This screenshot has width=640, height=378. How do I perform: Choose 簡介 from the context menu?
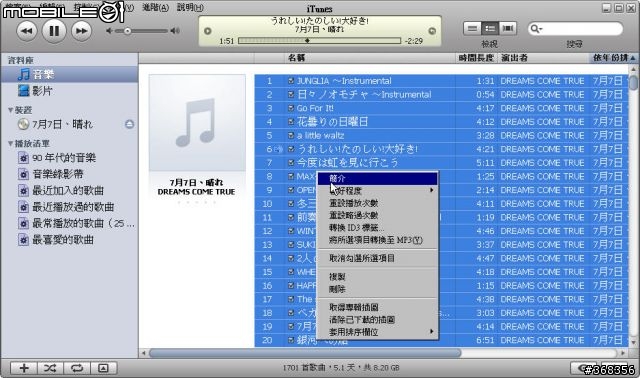378,178
